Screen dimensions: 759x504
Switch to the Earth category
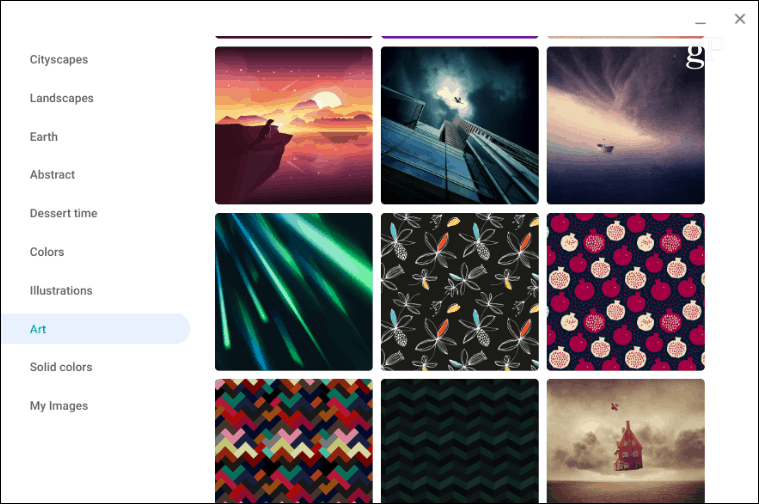pyautogui.click(x=44, y=137)
